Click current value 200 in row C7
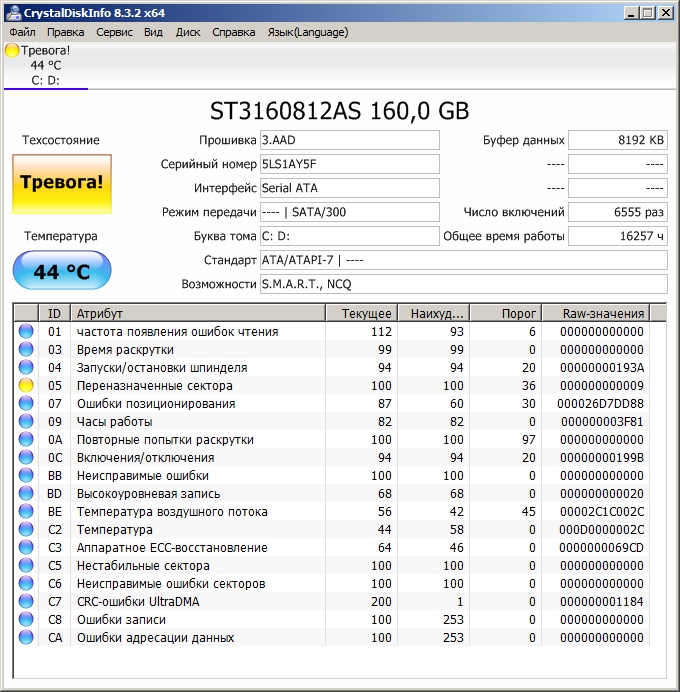 click(x=381, y=602)
